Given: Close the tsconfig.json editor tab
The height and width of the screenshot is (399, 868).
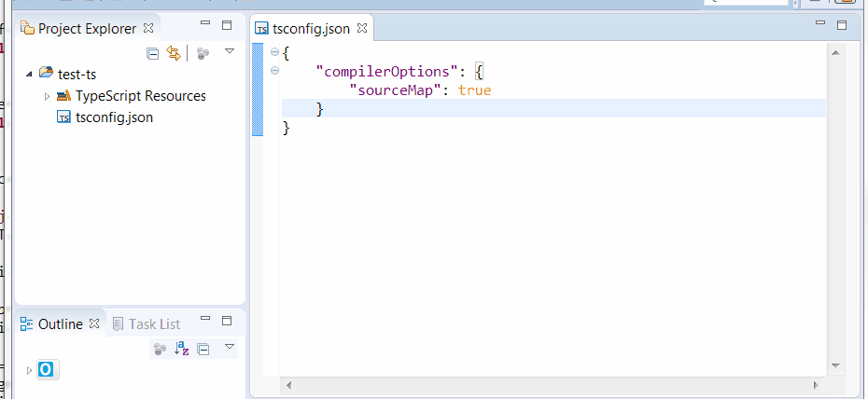Looking at the screenshot, I should click(x=361, y=29).
